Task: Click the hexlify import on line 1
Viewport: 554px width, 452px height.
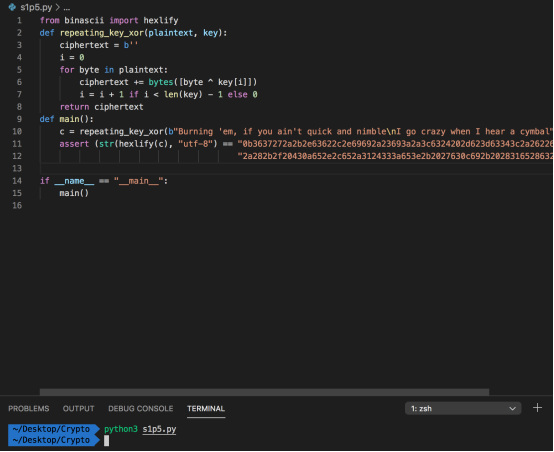Action: (161, 20)
